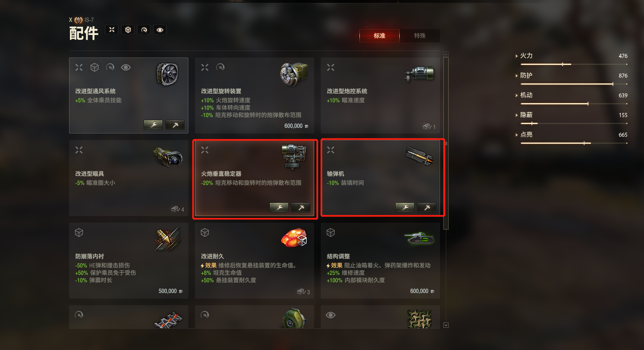The height and width of the screenshot is (350, 644).
Task: Switch to the 特殊 tab
Action: [x=420, y=36]
